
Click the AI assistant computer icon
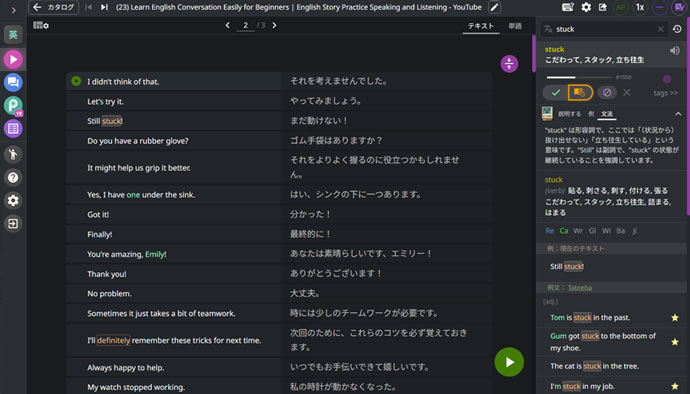pos(547,114)
